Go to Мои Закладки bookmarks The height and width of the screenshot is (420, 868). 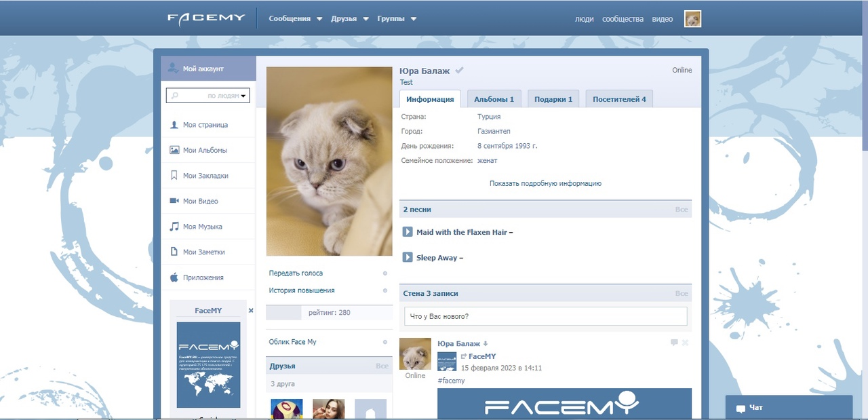point(205,176)
